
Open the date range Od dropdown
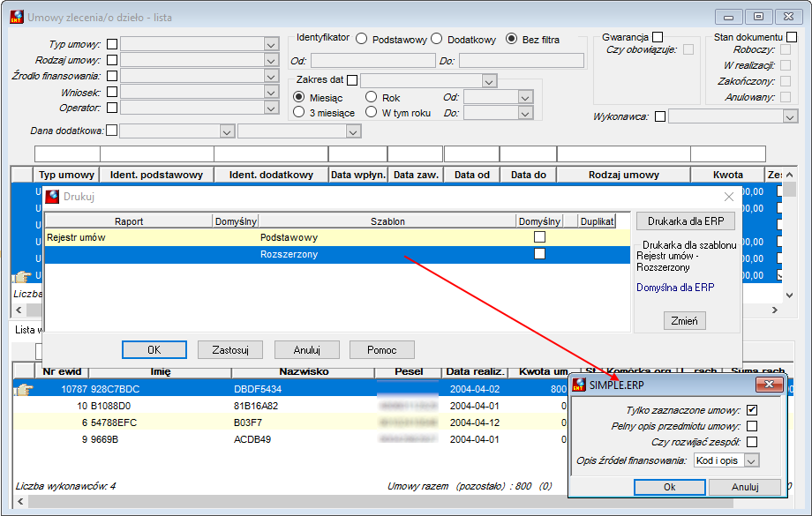coord(525,97)
